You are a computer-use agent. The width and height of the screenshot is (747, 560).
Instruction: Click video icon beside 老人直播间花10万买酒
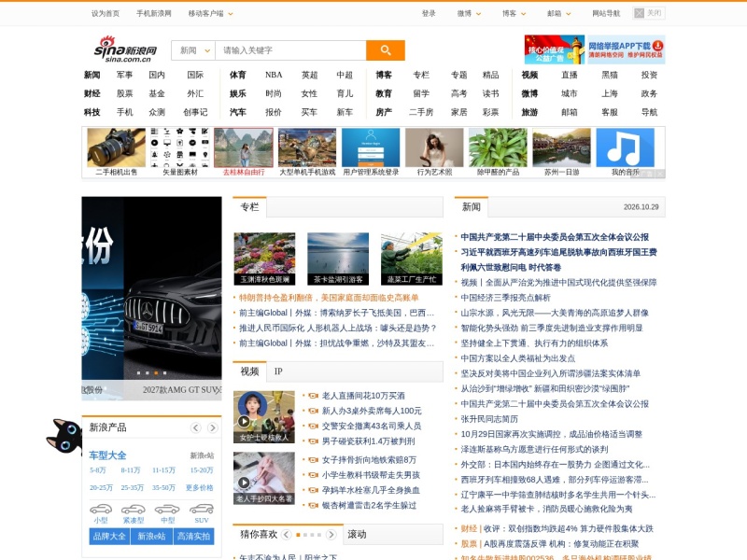(314, 396)
